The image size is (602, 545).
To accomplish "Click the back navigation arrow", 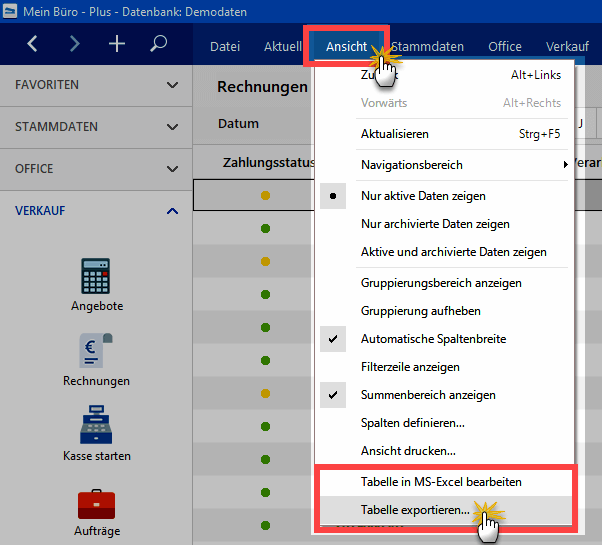I will tap(33, 44).
